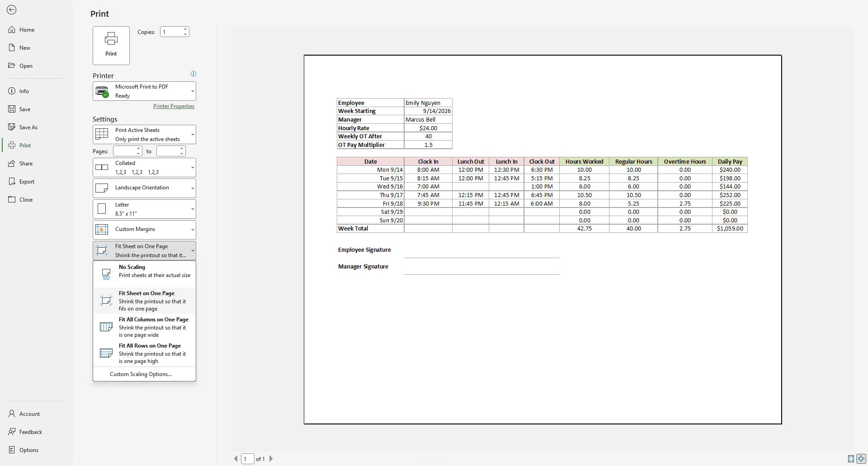Open the Landscape Orientation dropdown
The width and height of the screenshot is (868, 466).
145,188
